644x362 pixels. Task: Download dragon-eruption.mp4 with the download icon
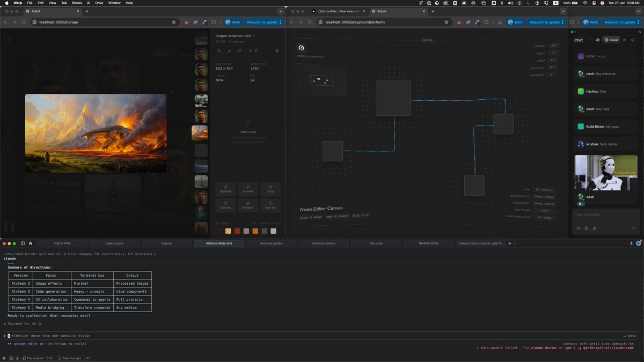(230, 50)
